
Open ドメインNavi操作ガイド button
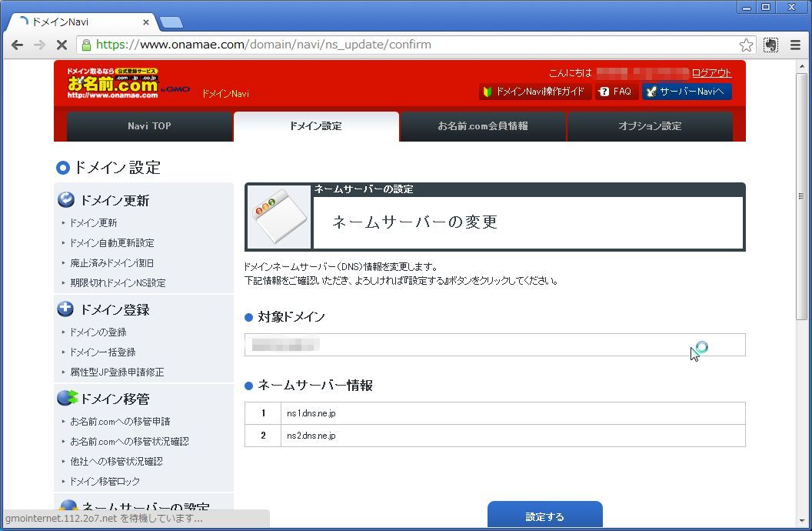click(534, 92)
